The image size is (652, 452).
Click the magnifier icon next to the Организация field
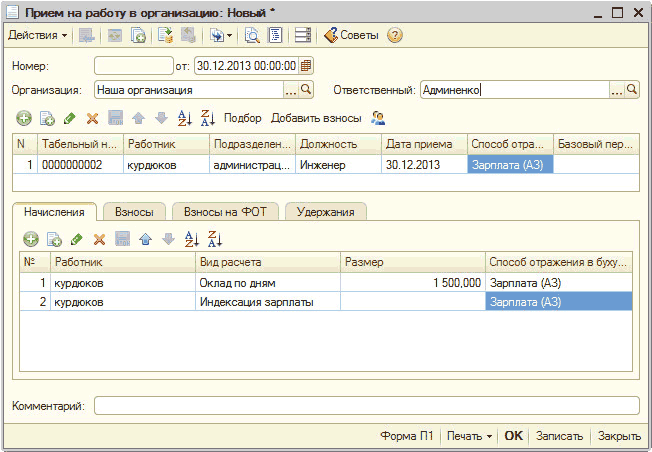click(307, 90)
